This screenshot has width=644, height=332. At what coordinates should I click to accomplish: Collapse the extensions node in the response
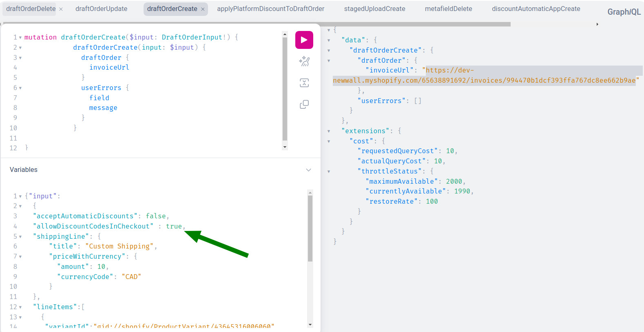point(329,131)
